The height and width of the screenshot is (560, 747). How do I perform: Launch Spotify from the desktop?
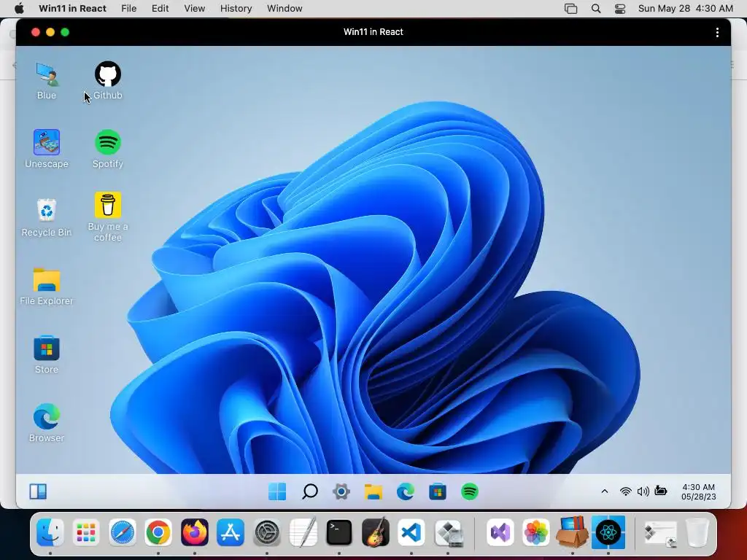(x=108, y=149)
